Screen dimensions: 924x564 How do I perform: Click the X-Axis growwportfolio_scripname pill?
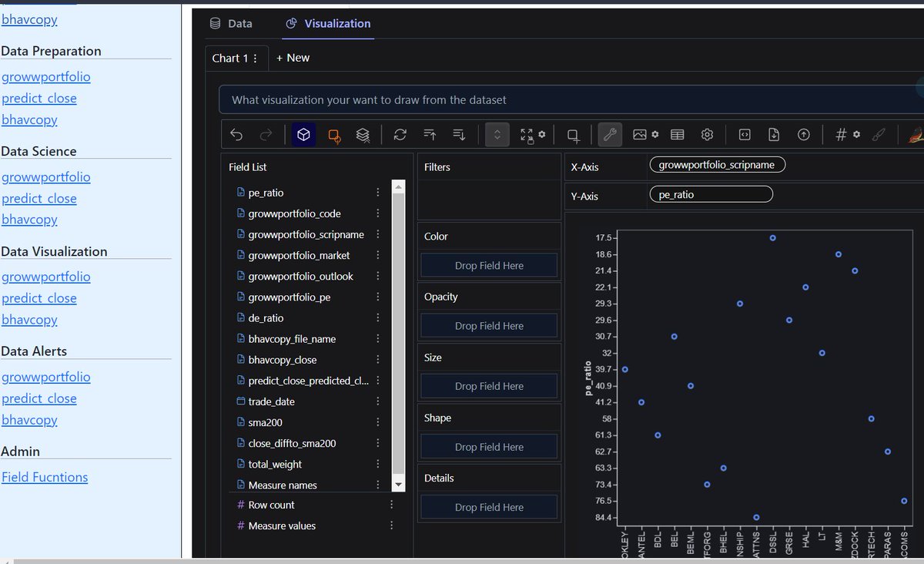(717, 165)
